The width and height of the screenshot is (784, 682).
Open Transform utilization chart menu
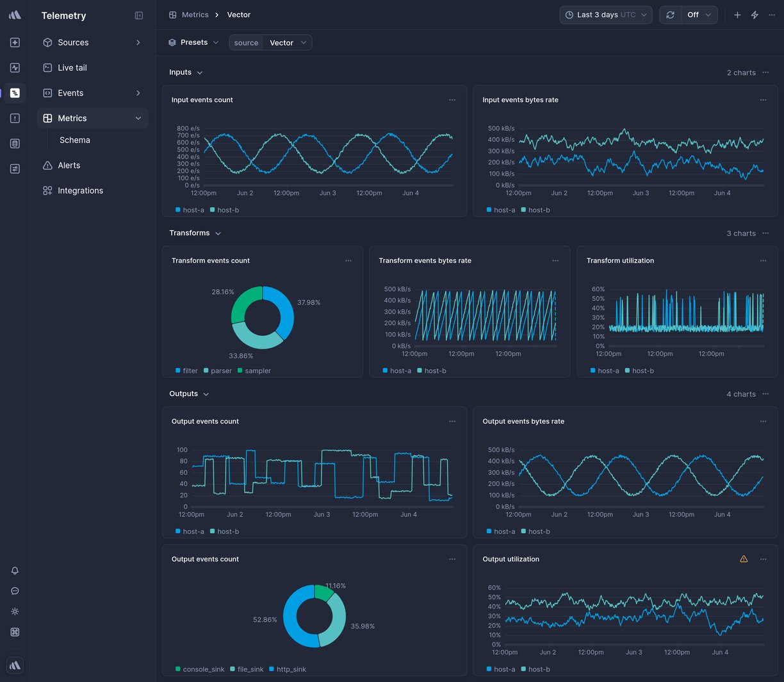(x=763, y=261)
